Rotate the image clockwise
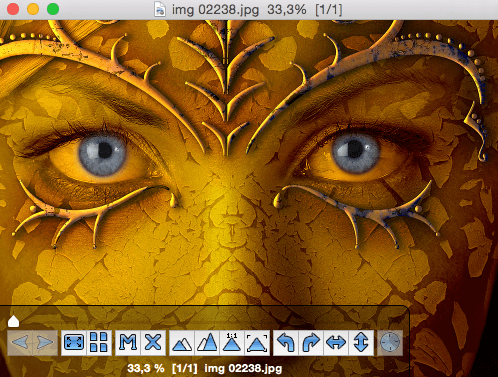The image size is (498, 377). 311,342
